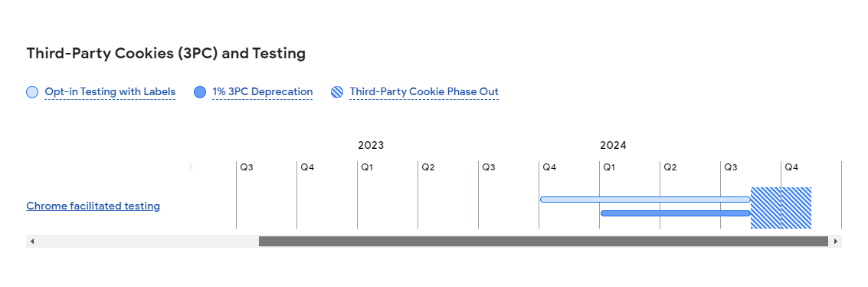Click the scrollbar's right arrow

pos(836,241)
